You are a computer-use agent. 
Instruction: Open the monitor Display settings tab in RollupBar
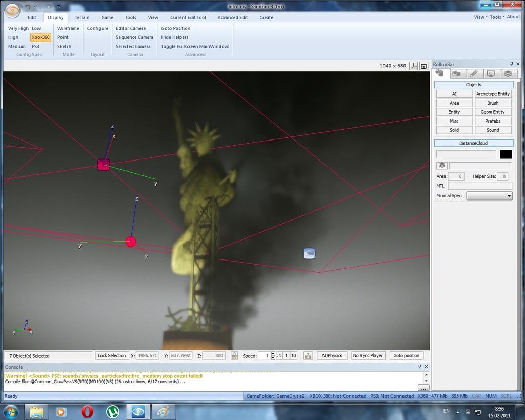pos(491,74)
